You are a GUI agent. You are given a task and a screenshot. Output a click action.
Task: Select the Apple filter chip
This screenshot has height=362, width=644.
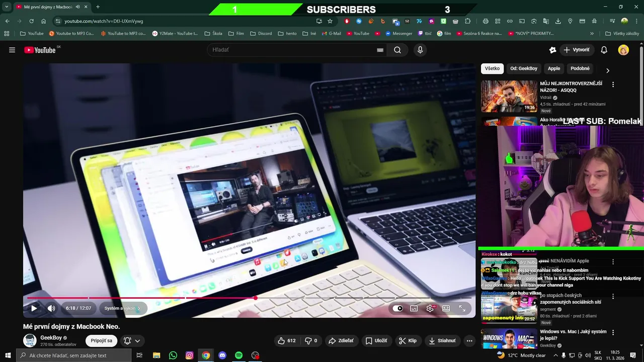pos(554,68)
